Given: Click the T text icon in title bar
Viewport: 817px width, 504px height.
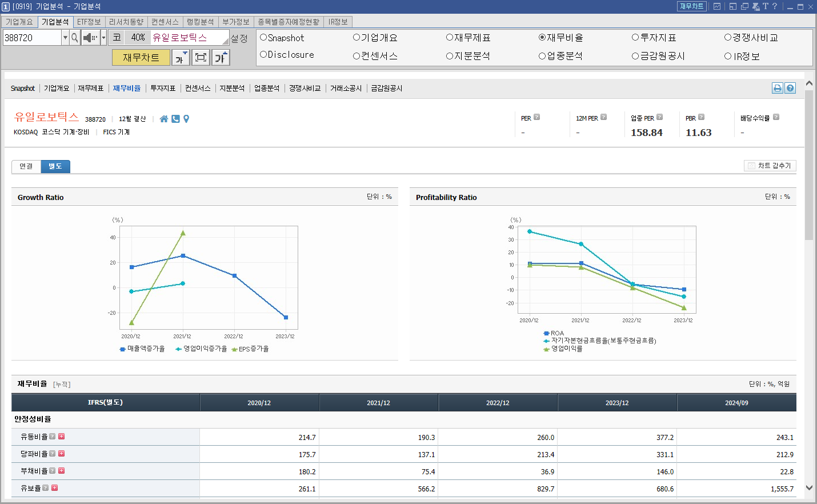Looking at the screenshot, I should pos(766,6).
